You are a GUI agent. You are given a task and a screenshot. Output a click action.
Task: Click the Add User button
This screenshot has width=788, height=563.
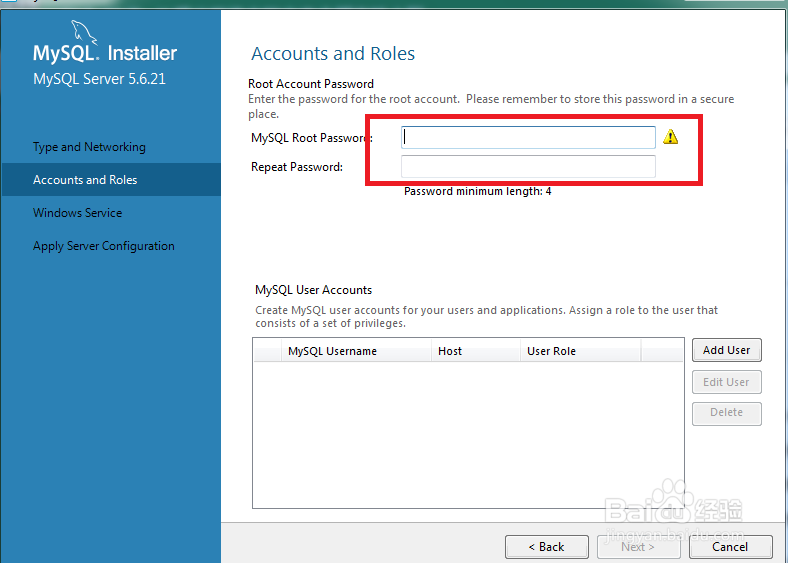(x=727, y=350)
